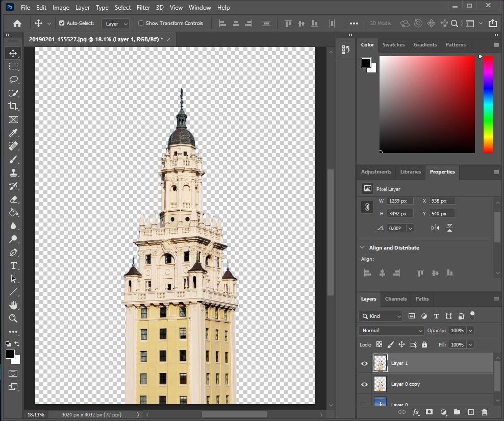This screenshot has width=504, height=421.
Task: Select the Zoom tool in the toolbar
Action: pyautogui.click(x=13, y=318)
